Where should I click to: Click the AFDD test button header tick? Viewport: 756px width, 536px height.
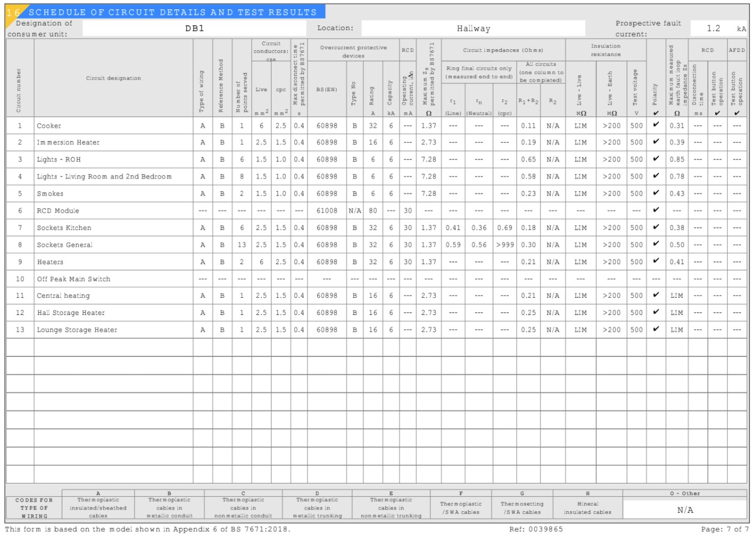tap(737, 113)
